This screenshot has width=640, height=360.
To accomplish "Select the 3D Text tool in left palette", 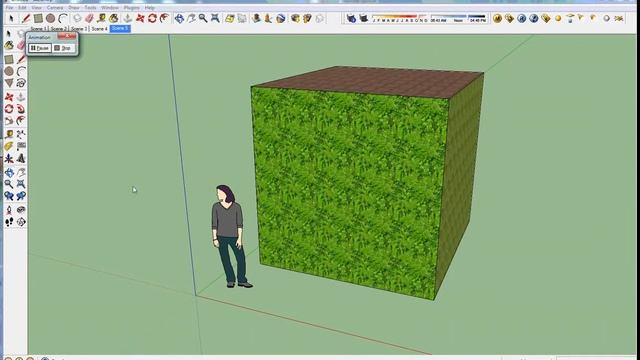I will click(21, 158).
